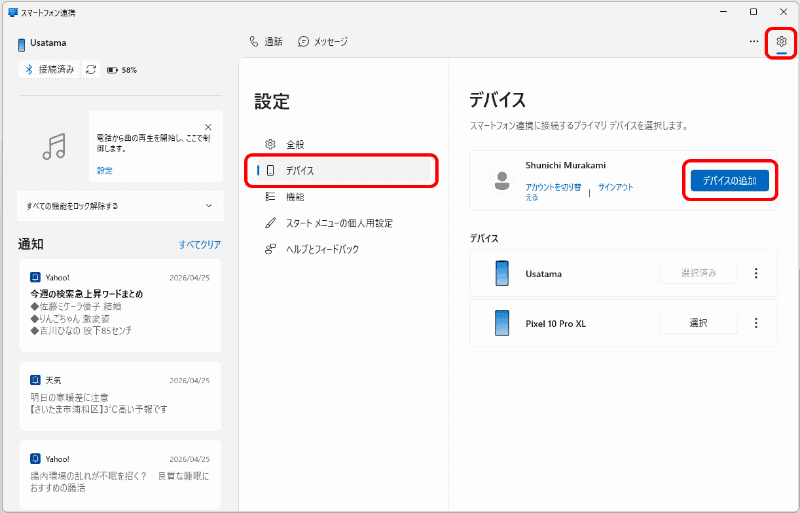This screenshot has width=800, height=513.
Task: Maximize the スマートフォン連携 window
Action: pyautogui.click(x=754, y=12)
